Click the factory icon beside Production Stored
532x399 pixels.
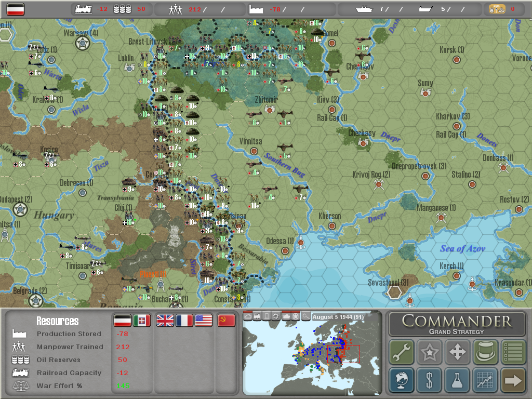pos(19,334)
